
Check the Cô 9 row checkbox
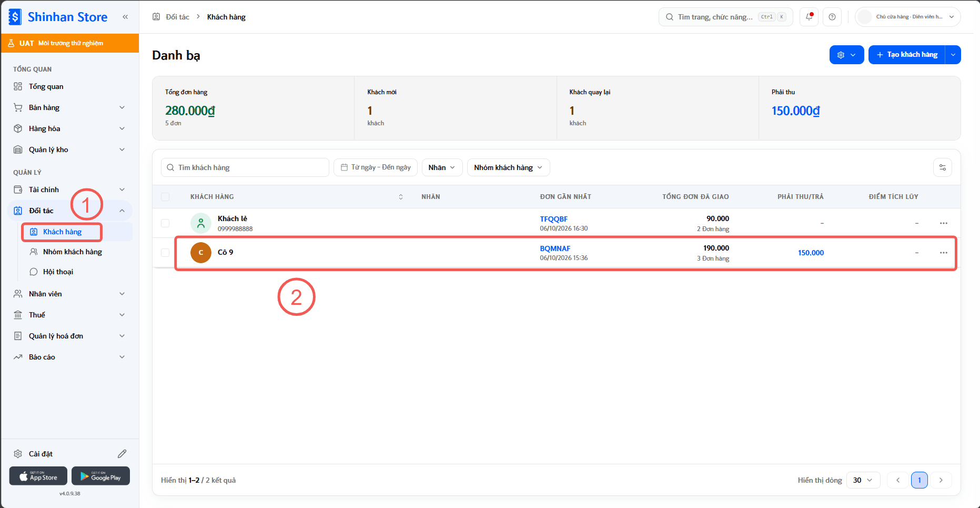pos(165,253)
